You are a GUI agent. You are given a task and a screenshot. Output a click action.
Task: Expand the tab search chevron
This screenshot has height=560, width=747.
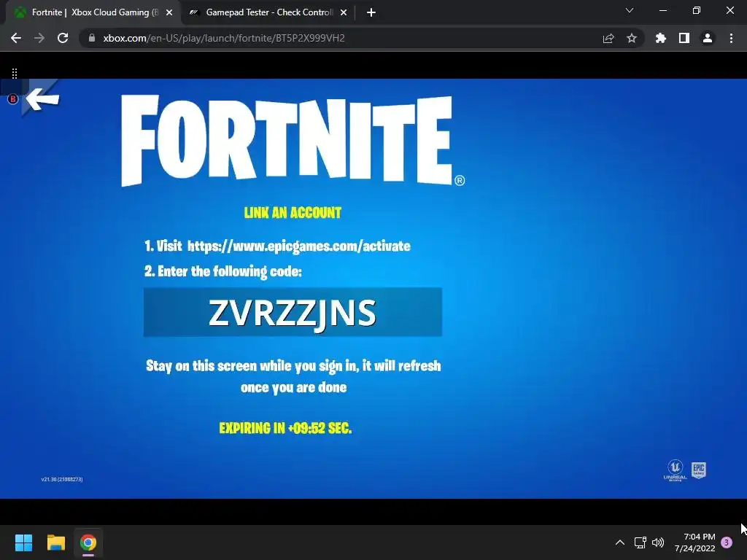(630, 10)
